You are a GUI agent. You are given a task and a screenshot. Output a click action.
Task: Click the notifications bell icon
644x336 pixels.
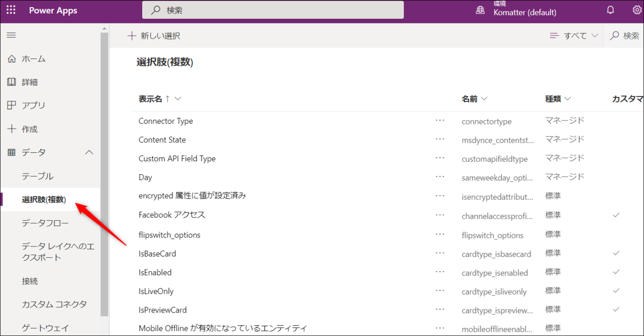point(610,10)
